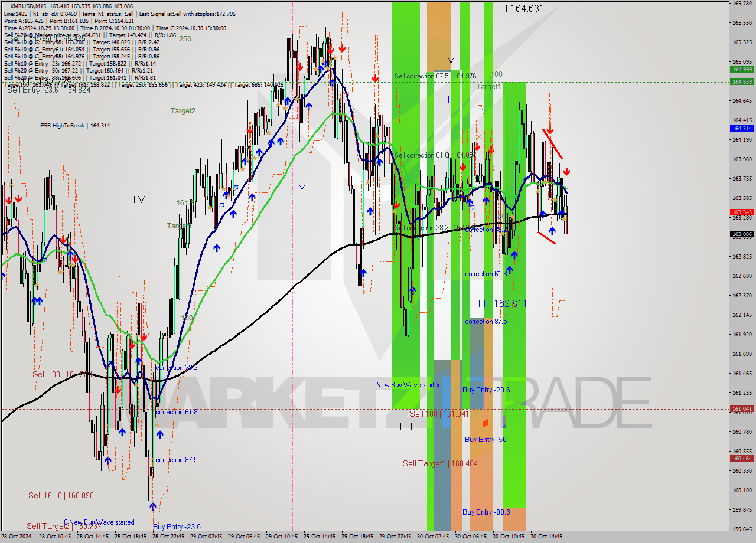Click the '29 Oct 18:45' time axis label
Image resolution: width=756 pixels, height=543 pixels.
coord(357,537)
